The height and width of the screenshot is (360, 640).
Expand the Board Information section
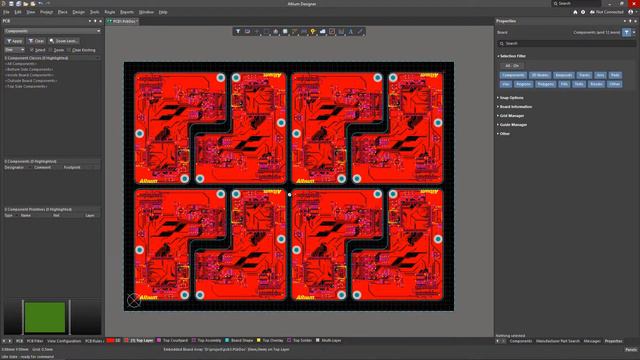click(515, 107)
